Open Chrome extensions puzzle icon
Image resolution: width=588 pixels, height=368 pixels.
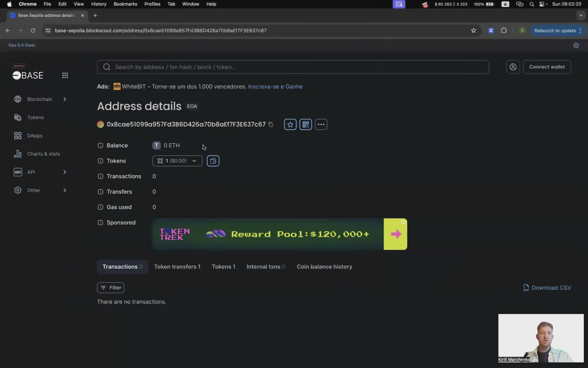point(504,31)
